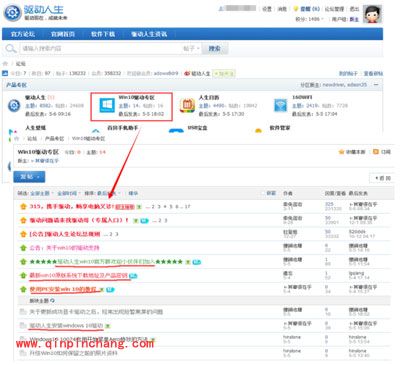Click the 收藏本版 star icon

point(341,152)
